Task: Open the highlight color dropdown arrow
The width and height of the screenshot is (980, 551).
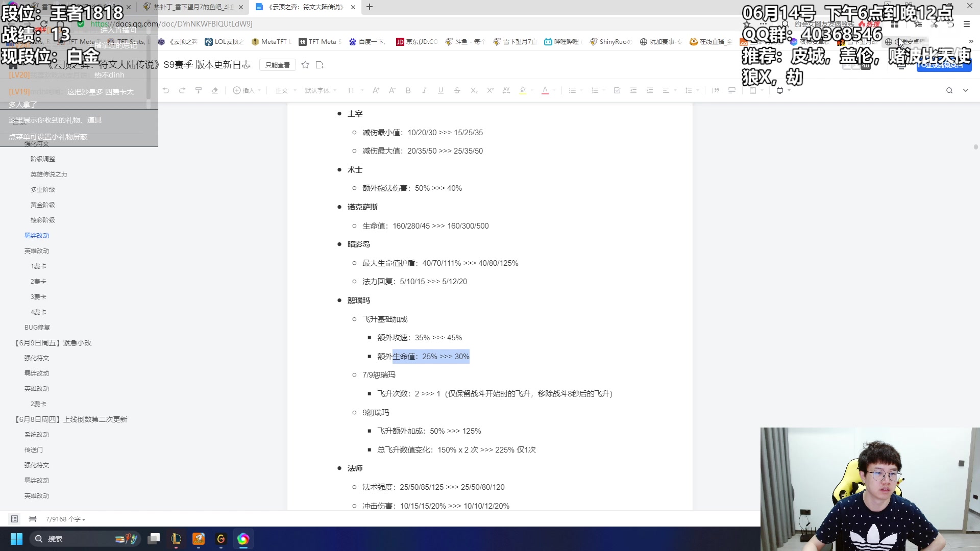Action: [x=531, y=91]
